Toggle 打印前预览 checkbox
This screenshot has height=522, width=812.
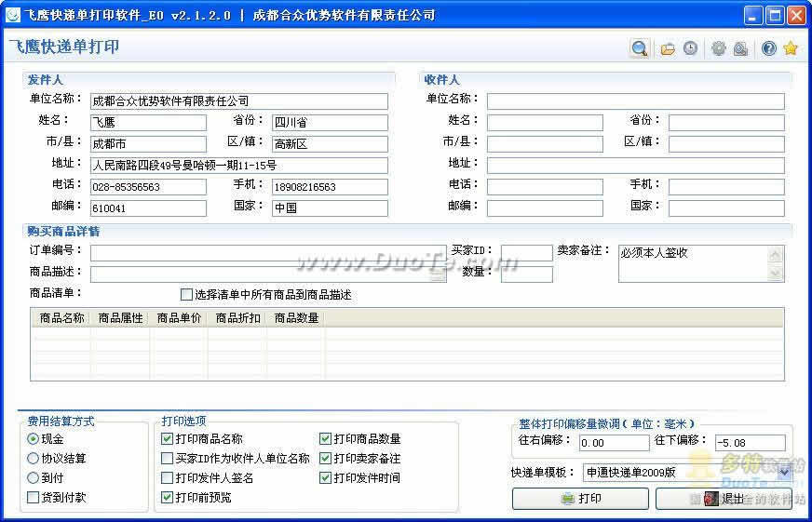click(167, 497)
